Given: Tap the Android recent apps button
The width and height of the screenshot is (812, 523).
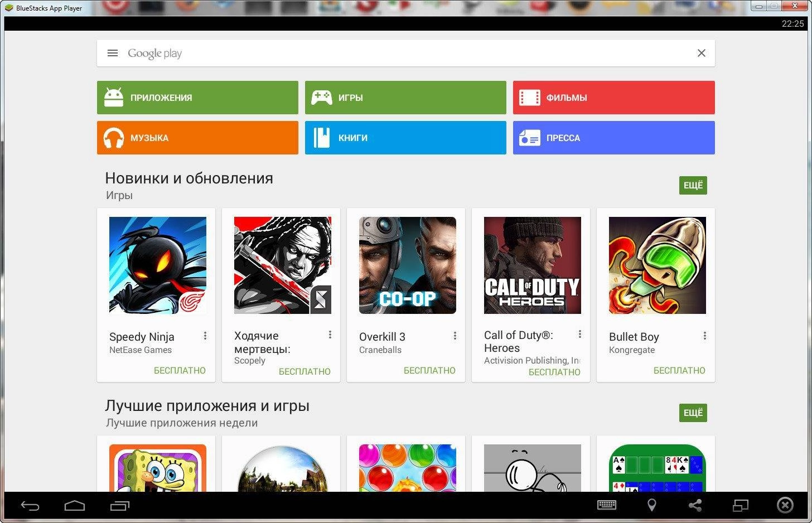Looking at the screenshot, I should click(x=119, y=506).
